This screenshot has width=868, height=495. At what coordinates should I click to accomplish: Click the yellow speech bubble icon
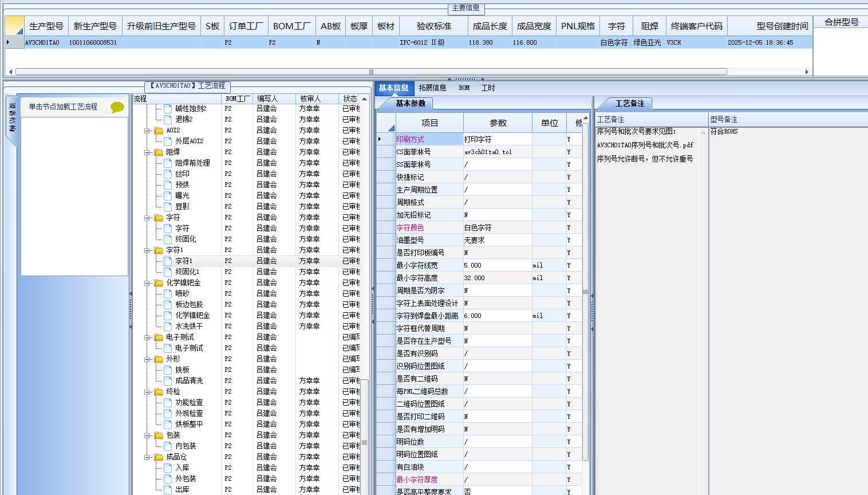click(117, 107)
